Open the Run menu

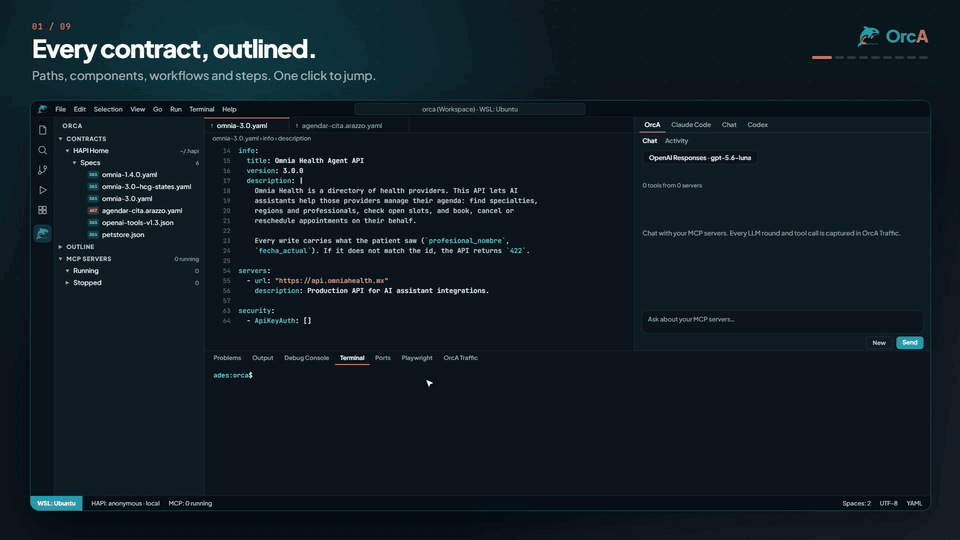176,109
